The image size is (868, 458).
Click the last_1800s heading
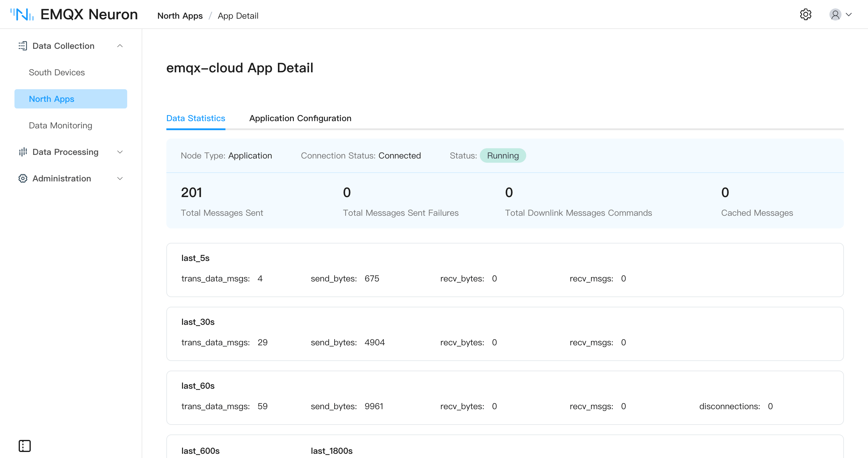(x=332, y=451)
